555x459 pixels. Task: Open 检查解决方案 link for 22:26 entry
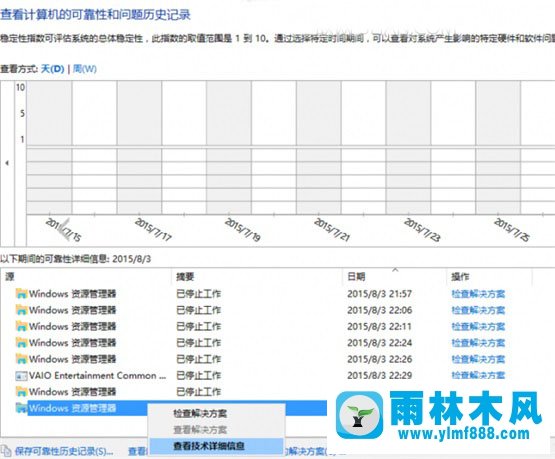[x=478, y=359]
